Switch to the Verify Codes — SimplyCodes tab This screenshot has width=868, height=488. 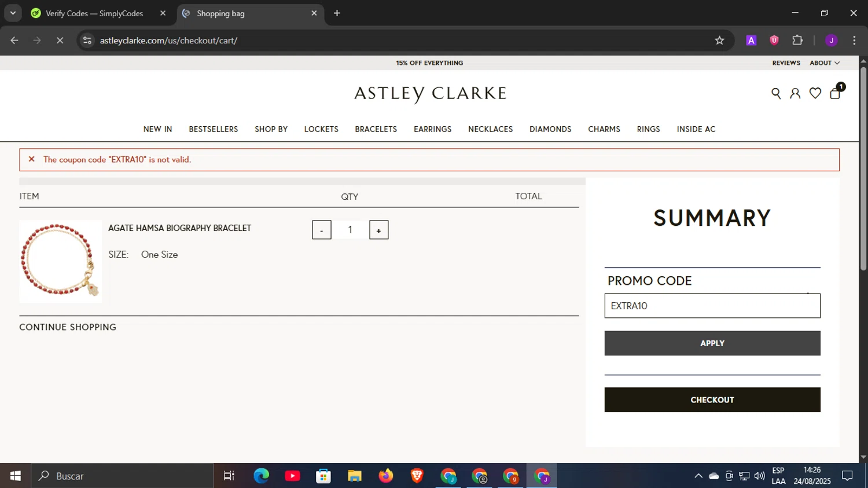tap(94, 13)
